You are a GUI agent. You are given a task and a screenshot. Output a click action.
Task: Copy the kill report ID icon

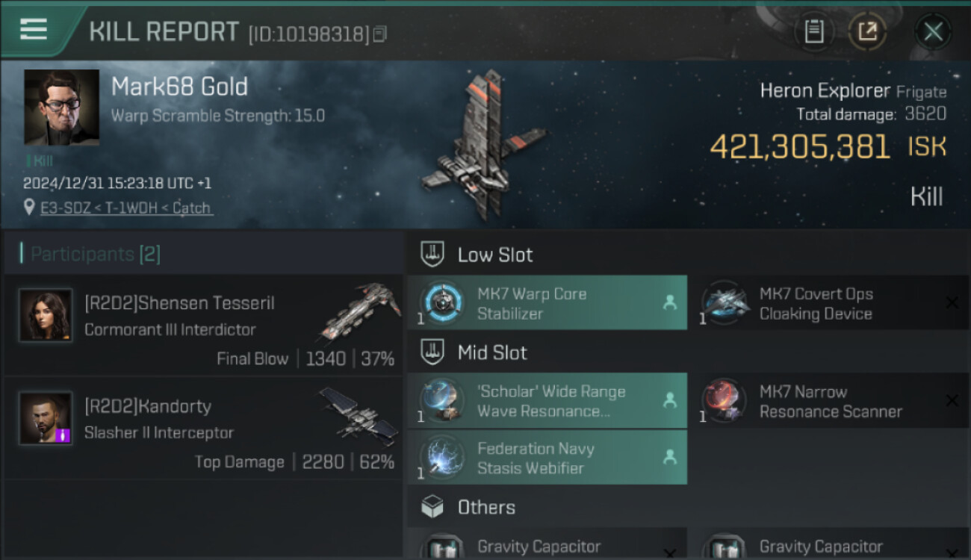tap(380, 34)
